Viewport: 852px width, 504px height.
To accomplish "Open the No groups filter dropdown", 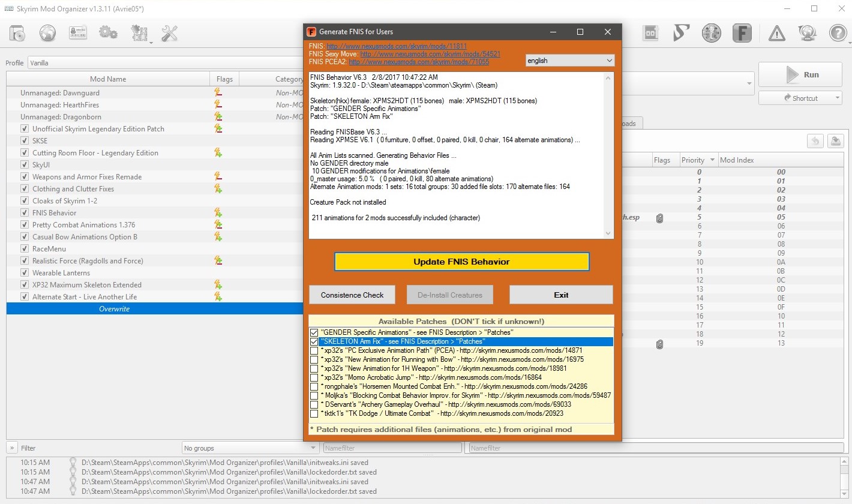I will [x=251, y=448].
